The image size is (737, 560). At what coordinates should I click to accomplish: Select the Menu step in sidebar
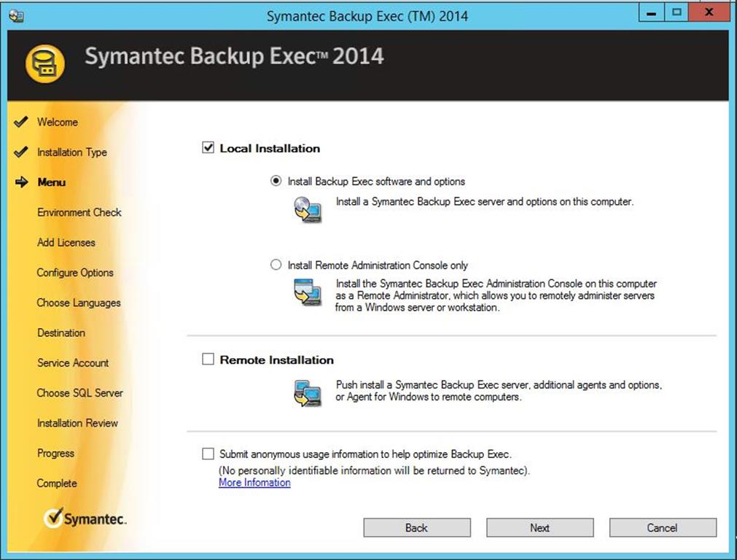(x=52, y=182)
